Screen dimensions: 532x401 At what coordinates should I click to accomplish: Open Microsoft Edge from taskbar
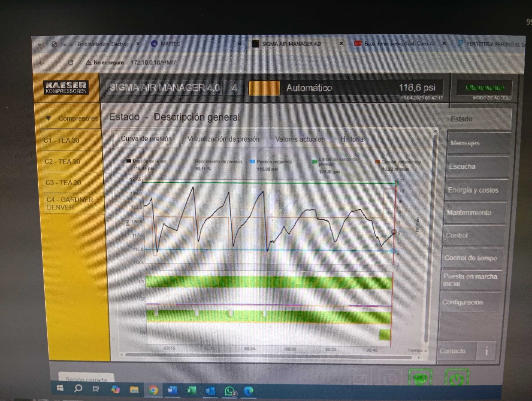tap(249, 391)
